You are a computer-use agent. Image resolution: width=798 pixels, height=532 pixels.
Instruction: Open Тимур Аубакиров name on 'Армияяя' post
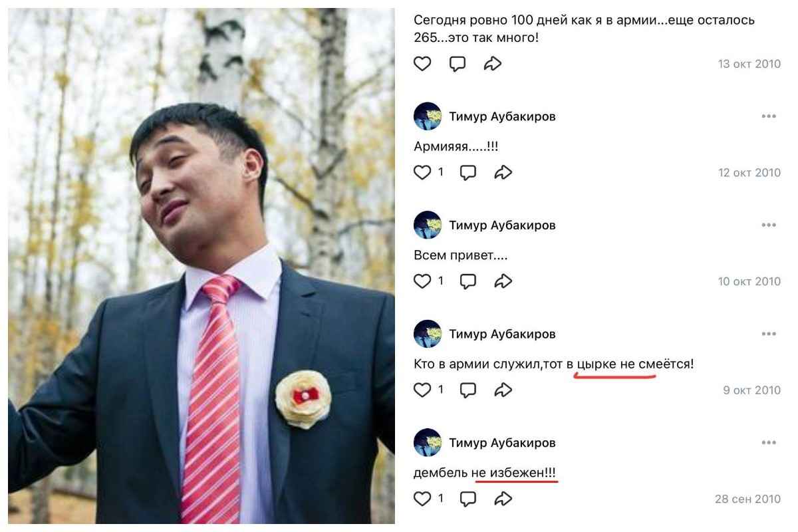pyautogui.click(x=502, y=116)
